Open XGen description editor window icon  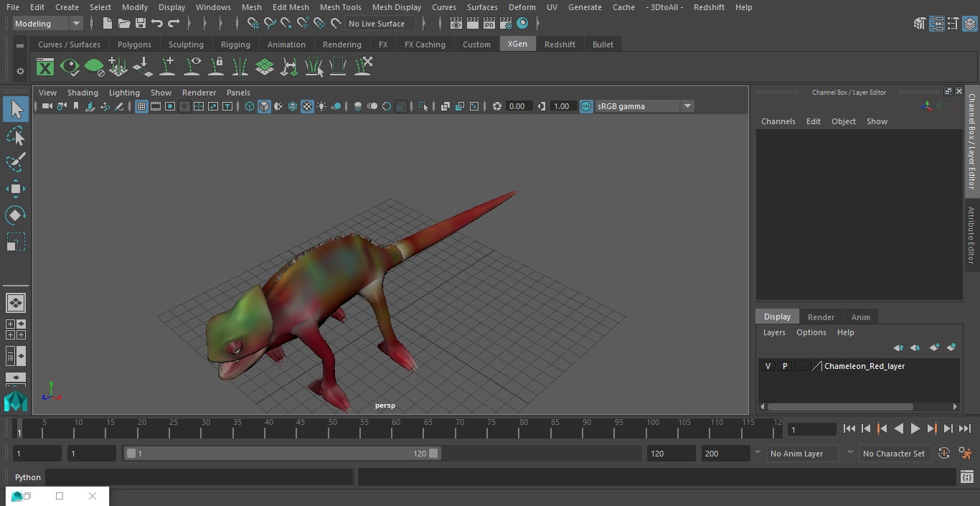coord(45,67)
